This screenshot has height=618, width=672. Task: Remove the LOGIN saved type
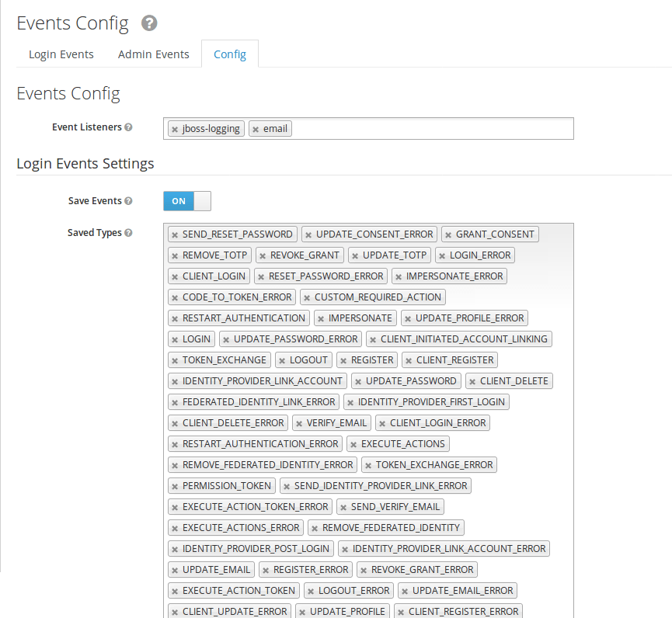tap(176, 339)
